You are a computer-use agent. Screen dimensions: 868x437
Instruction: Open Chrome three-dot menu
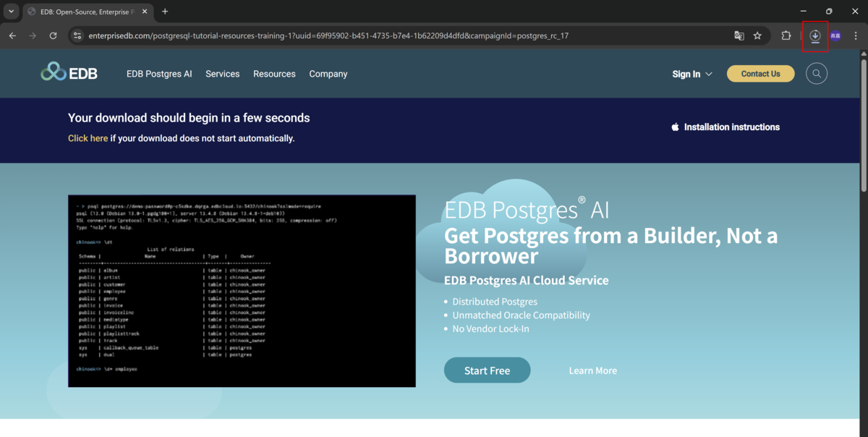click(x=856, y=35)
